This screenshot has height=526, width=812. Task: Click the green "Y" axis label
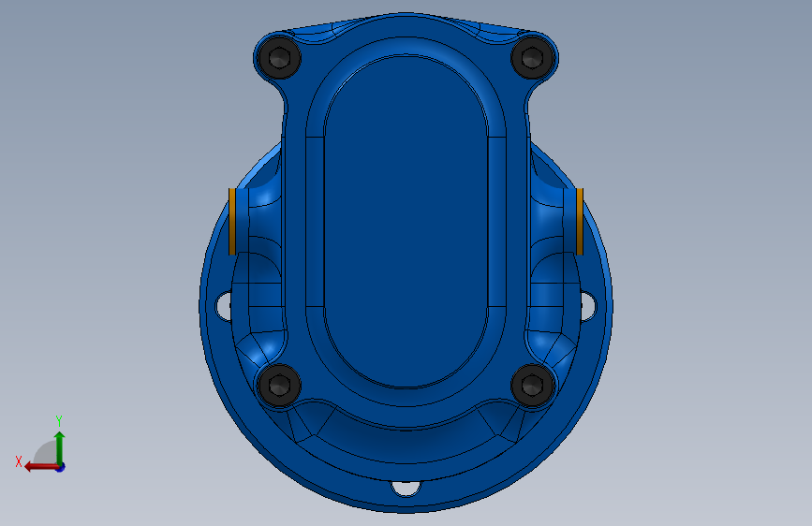coord(59,420)
